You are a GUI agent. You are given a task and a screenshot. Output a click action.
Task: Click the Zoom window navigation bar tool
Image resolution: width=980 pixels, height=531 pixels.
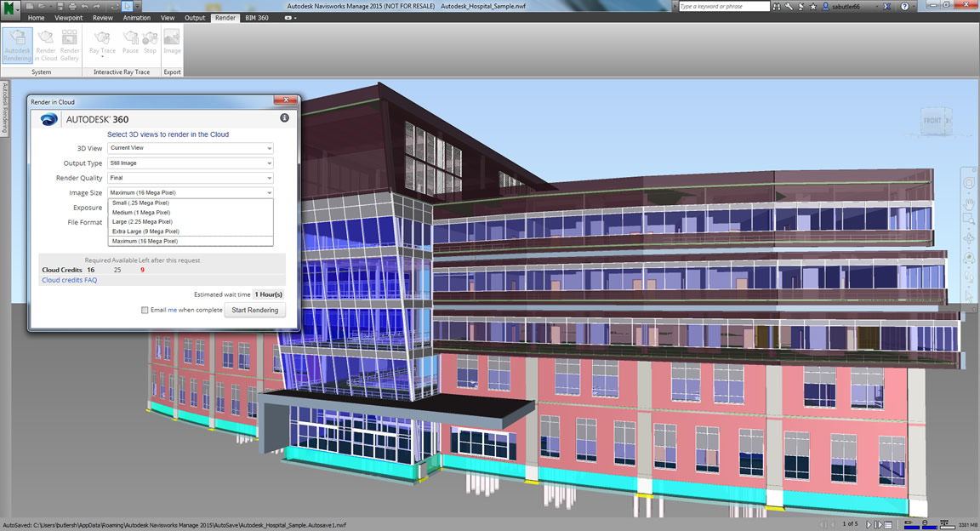pyautogui.click(x=969, y=219)
